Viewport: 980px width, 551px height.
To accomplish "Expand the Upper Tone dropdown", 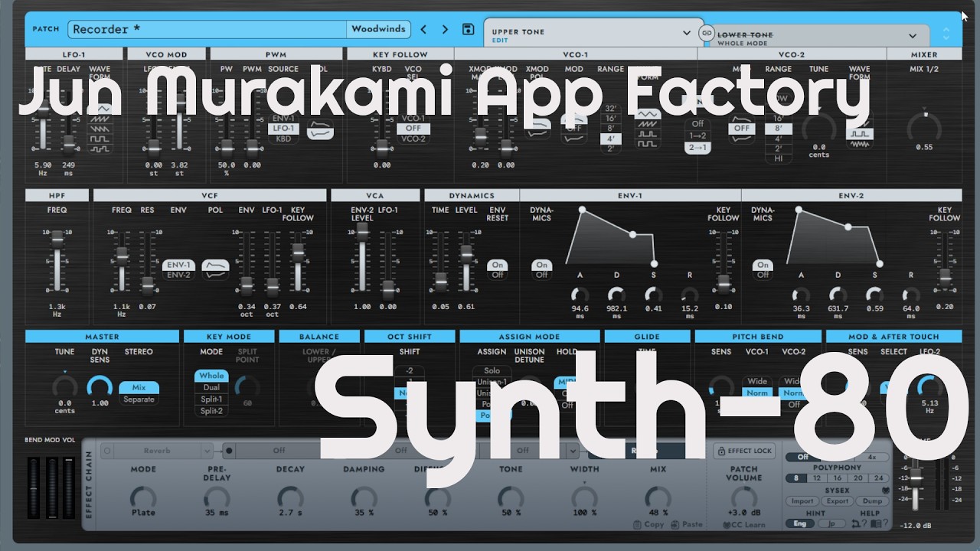I will coord(686,33).
